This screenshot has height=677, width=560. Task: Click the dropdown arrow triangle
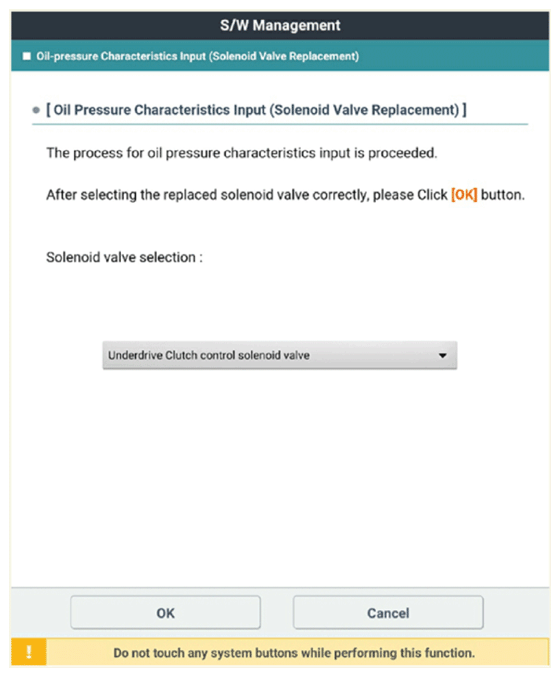click(443, 355)
